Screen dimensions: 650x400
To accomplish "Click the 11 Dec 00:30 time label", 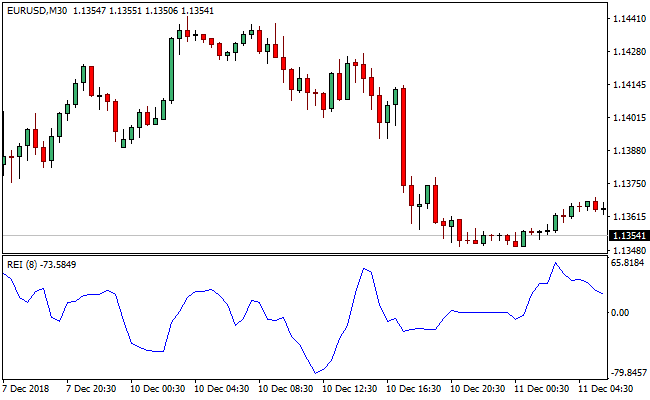I will (x=541, y=389).
